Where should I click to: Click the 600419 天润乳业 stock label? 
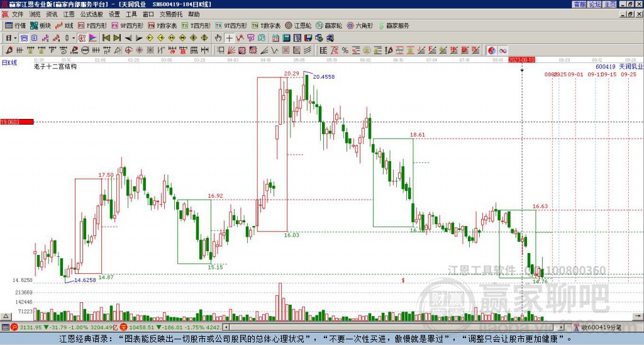(619, 67)
